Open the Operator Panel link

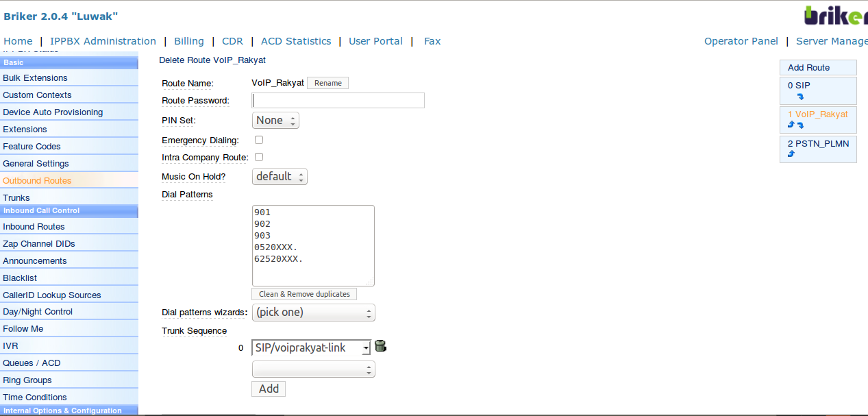(741, 41)
